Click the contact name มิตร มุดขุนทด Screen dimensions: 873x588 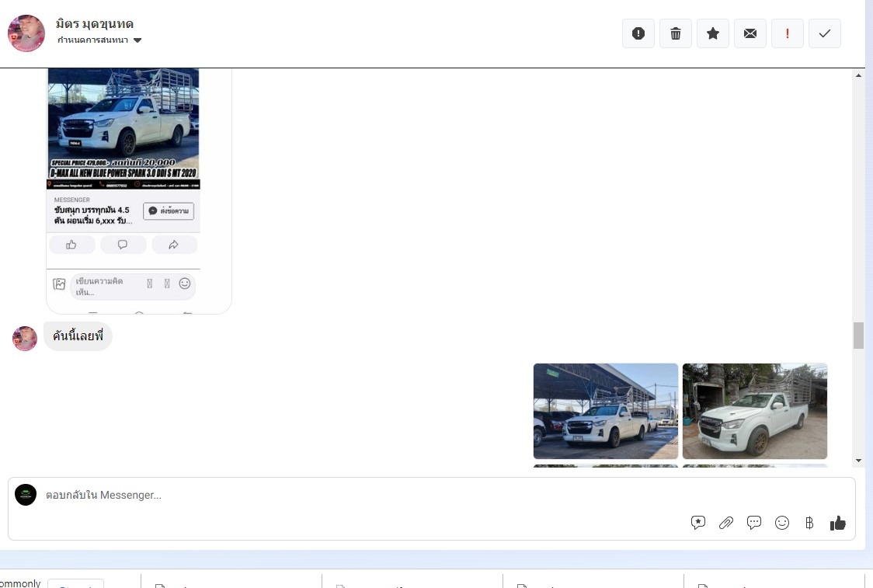[x=95, y=24]
